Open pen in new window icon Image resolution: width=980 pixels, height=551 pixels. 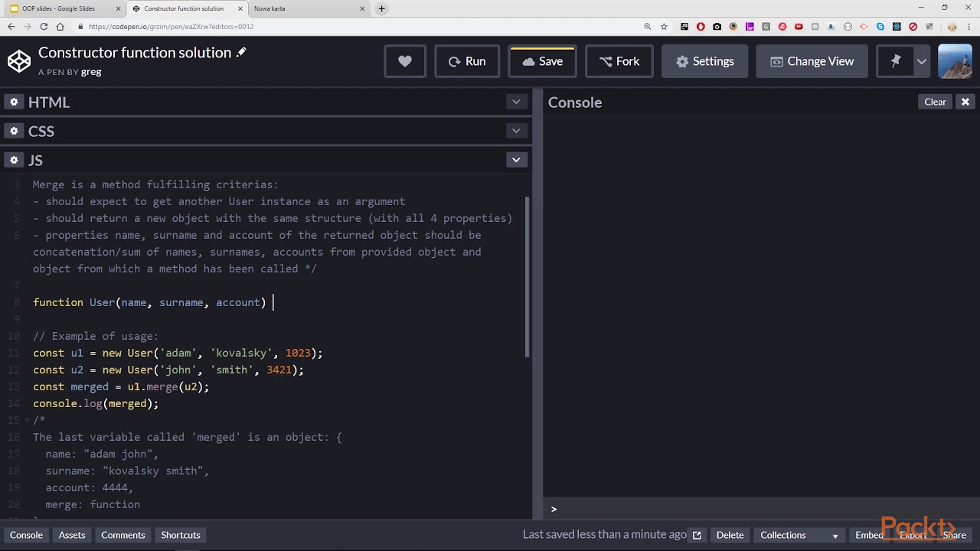click(697, 535)
